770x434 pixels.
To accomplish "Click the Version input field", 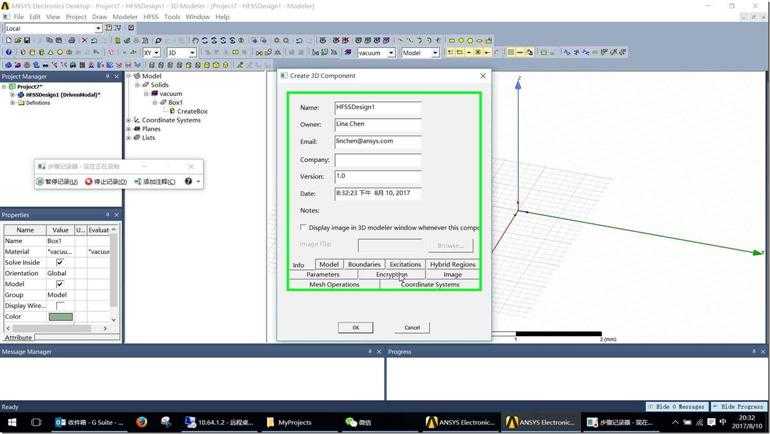I will (x=378, y=176).
